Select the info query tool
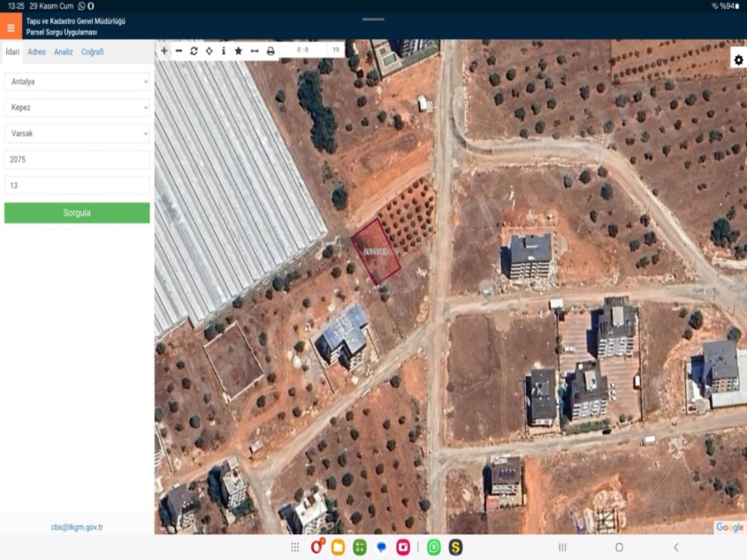747x560 pixels. coord(223,51)
